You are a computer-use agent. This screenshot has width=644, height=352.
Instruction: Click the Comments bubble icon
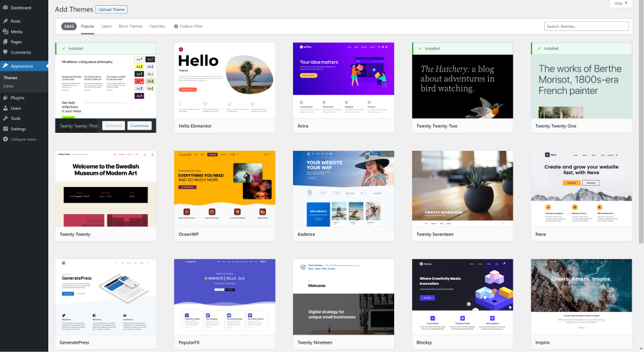[5, 52]
